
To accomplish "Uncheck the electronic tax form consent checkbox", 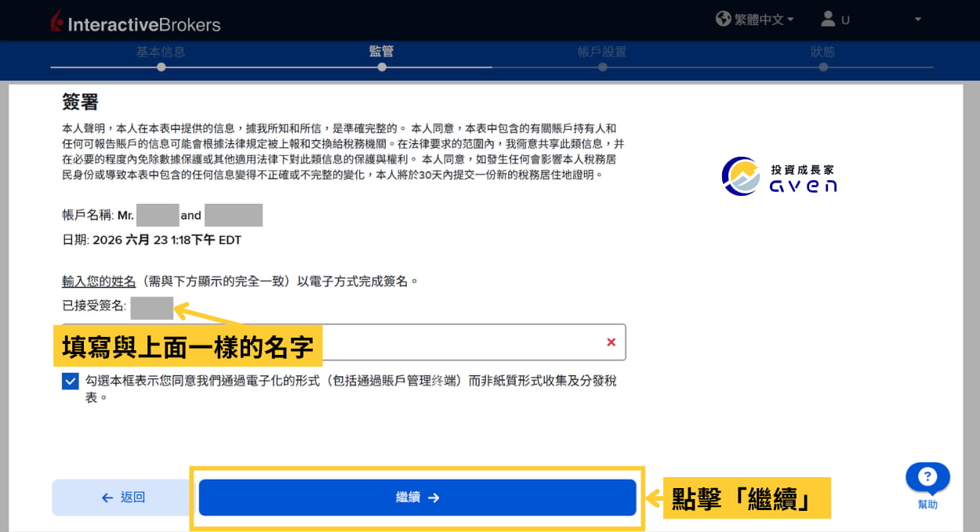I will tap(71, 382).
